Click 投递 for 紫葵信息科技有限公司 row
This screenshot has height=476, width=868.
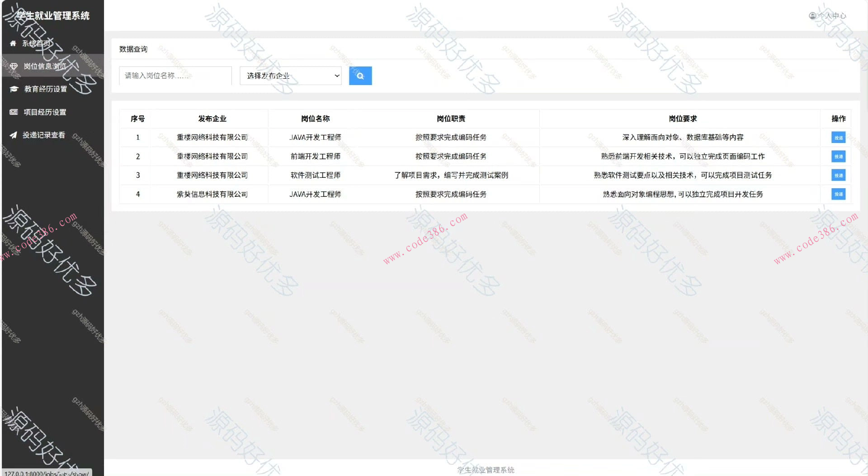[838, 194]
